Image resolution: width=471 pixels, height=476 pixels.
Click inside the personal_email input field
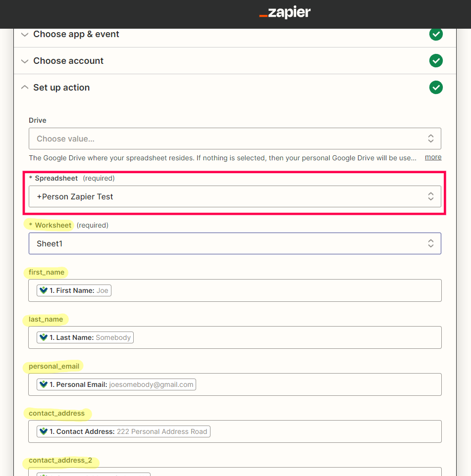pyautogui.click(x=317, y=384)
